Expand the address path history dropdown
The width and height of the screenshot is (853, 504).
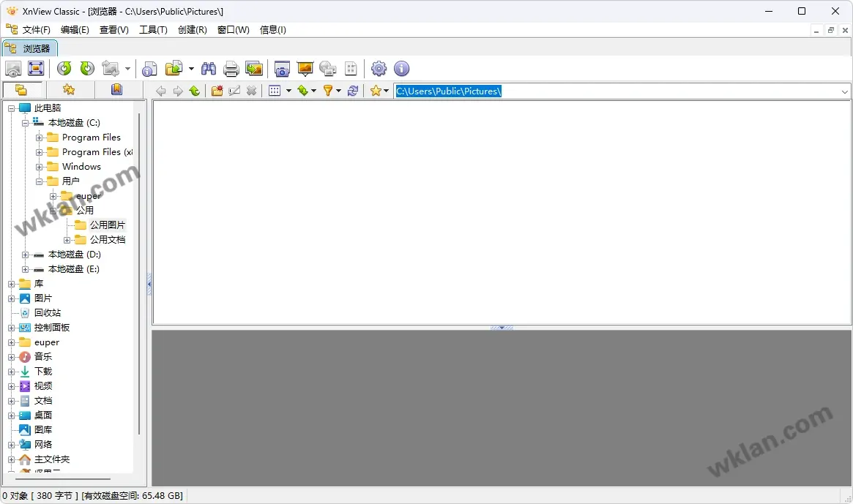(x=844, y=91)
